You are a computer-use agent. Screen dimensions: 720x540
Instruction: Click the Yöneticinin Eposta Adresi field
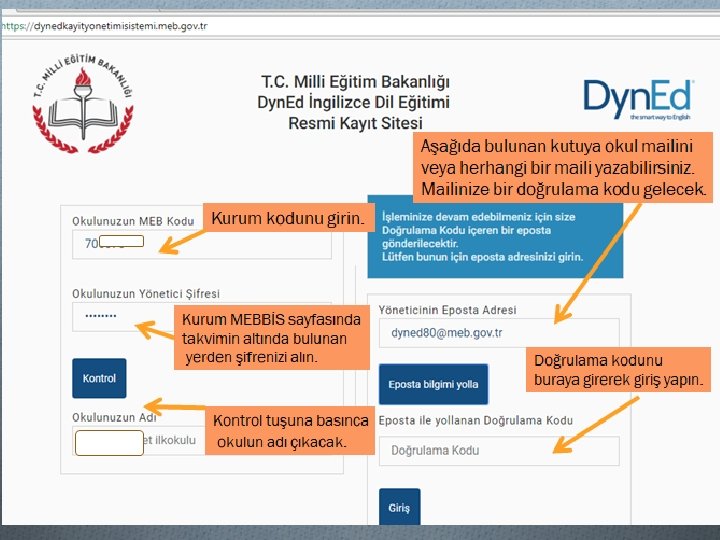point(499,333)
